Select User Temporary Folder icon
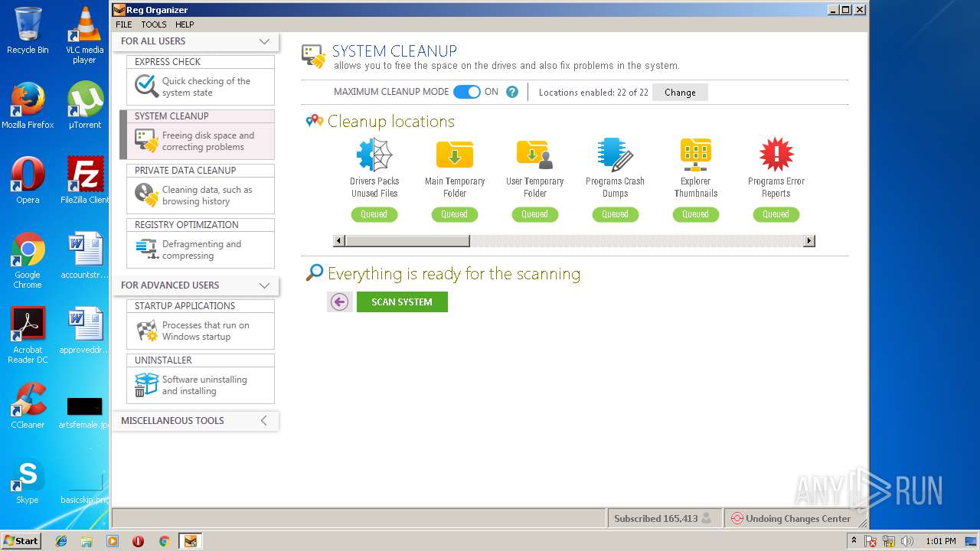This screenshot has height=551, width=980. 535,155
